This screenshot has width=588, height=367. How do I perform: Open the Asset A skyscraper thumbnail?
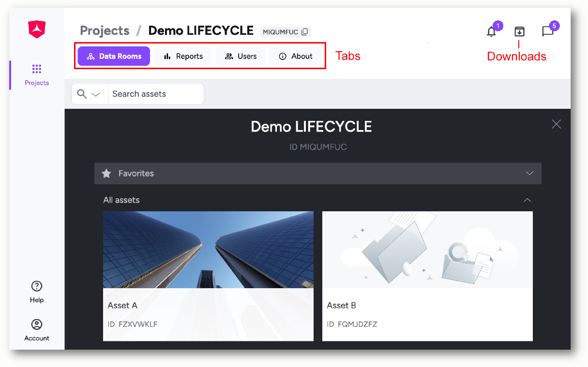(208, 250)
